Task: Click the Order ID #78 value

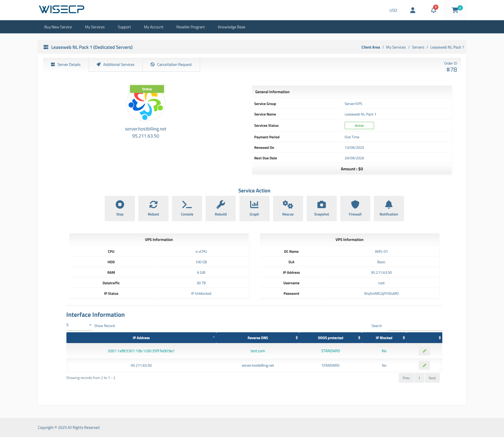Action: pos(451,70)
